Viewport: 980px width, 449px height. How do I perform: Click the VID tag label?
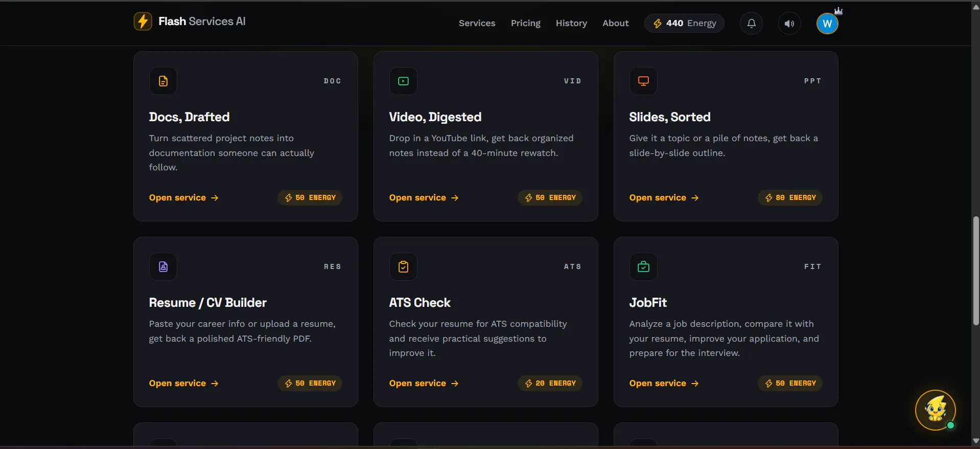(572, 81)
